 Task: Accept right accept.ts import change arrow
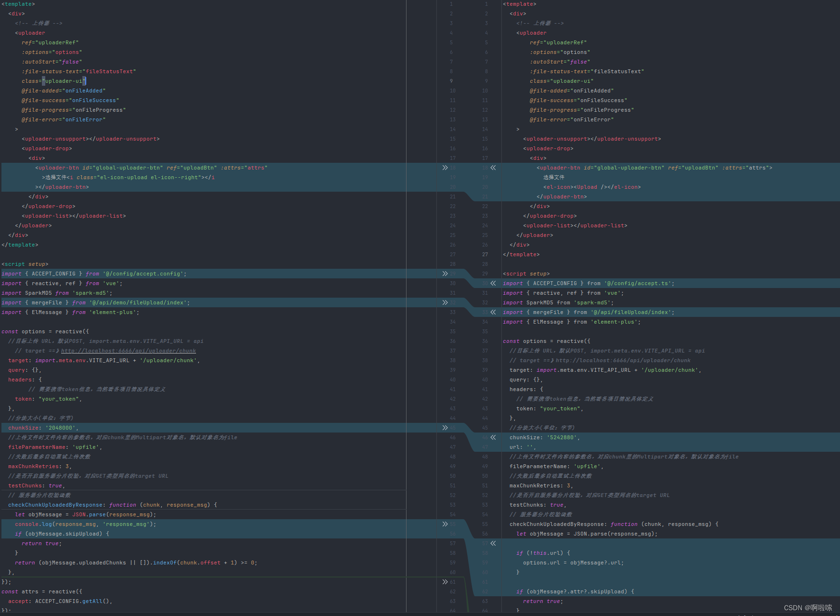pos(493,283)
